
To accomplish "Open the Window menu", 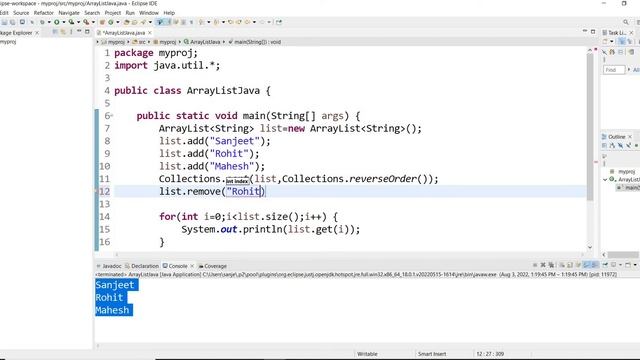I will [149, 13].
